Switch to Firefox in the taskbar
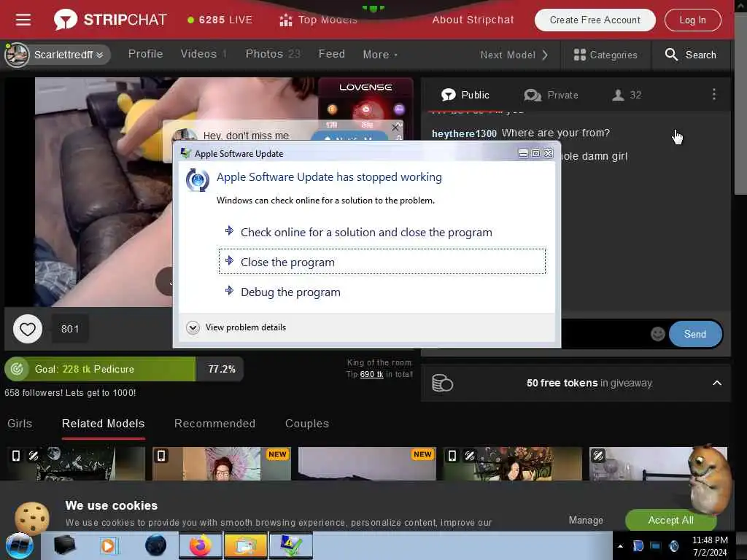The image size is (747, 560). pos(200,545)
